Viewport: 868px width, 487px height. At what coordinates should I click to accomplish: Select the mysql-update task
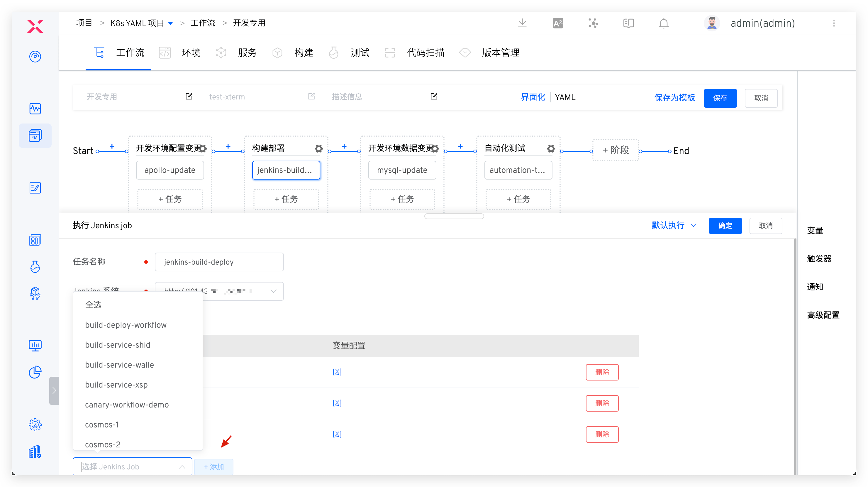[402, 170]
